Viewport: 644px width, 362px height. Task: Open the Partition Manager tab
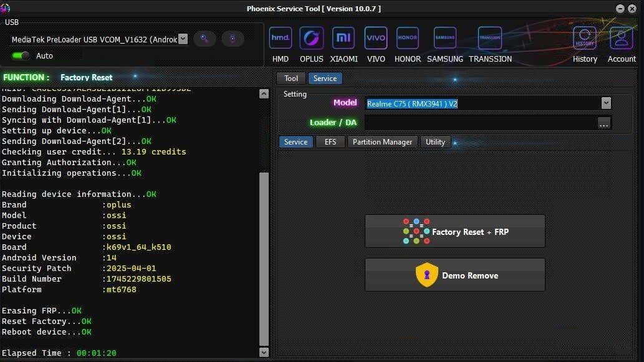(x=382, y=142)
